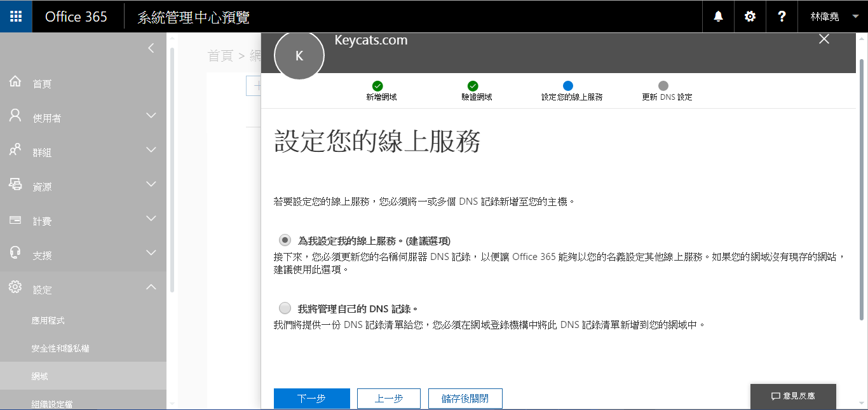Open the notifications bell
Viewport: 868px width, 410px height.
(x=719, y=17)
